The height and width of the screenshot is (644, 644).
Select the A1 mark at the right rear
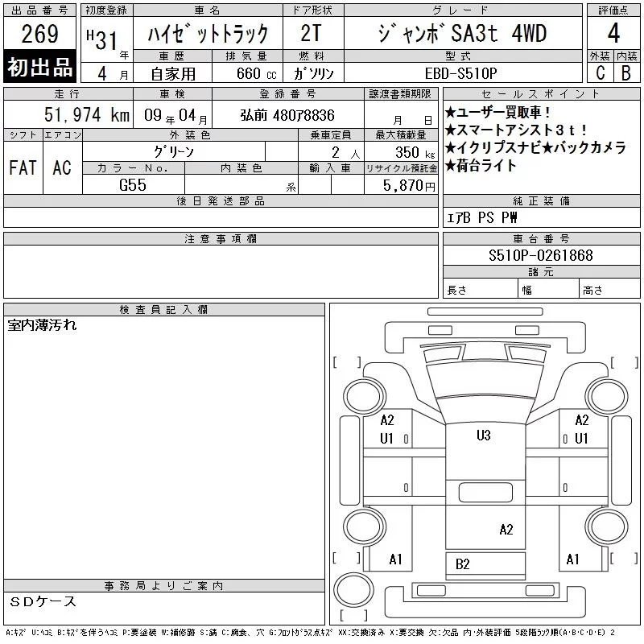[572, 559]
